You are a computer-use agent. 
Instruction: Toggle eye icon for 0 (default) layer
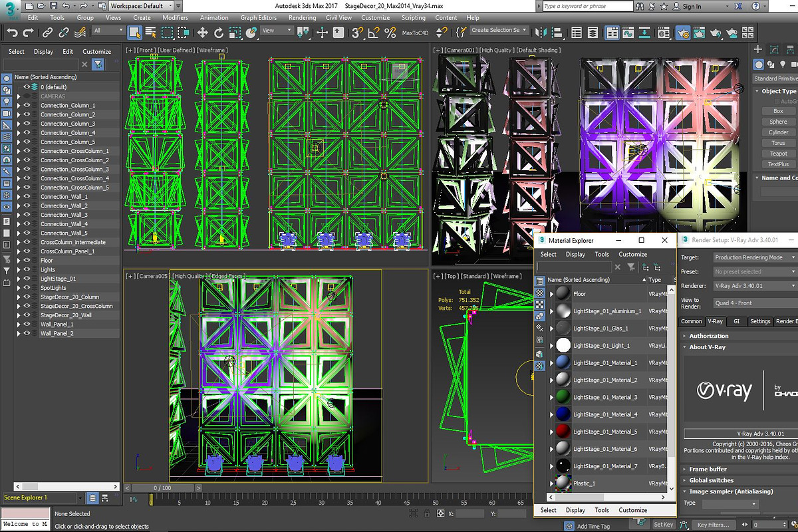(27, 86)
